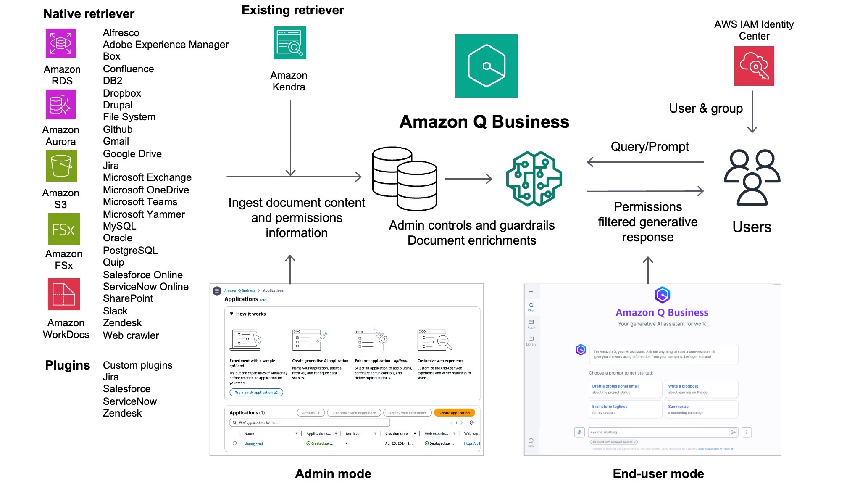Expand the Retriever filter dropdown
The image size is (868, 491).
coord(376,433)
